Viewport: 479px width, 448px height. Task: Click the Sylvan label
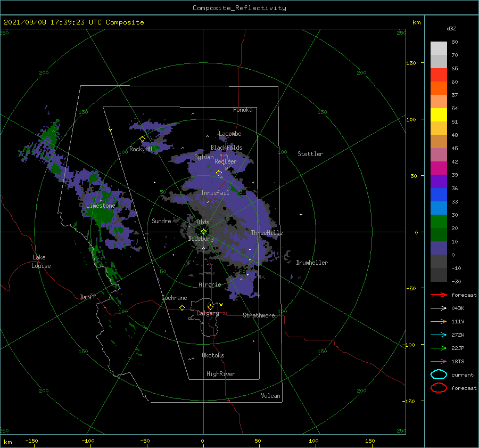204,157
